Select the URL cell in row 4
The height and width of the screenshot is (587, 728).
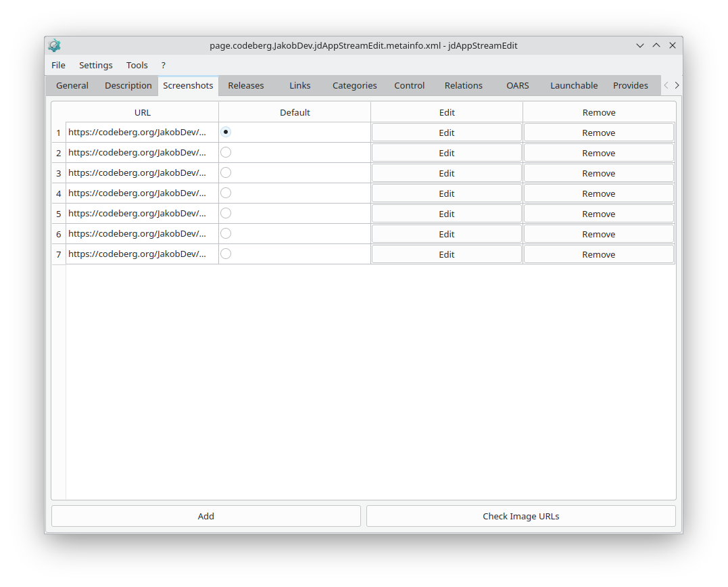coord(142,193)
